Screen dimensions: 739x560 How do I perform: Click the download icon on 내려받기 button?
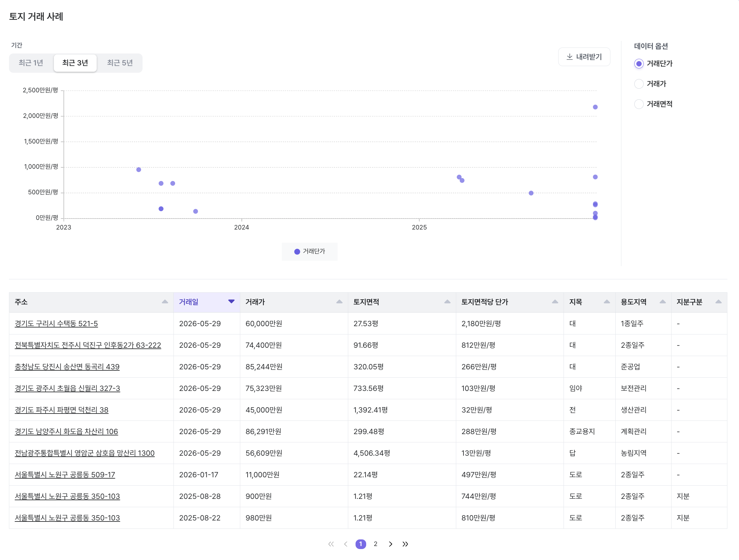click(570, 57)
